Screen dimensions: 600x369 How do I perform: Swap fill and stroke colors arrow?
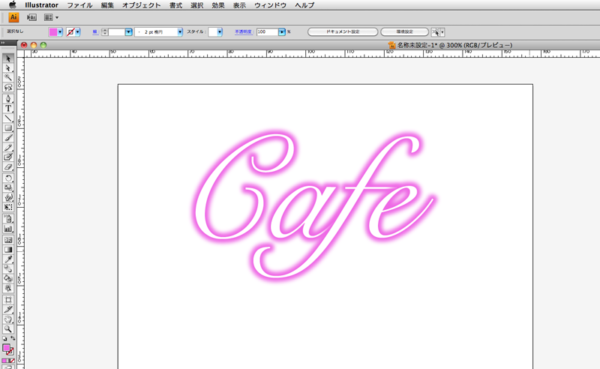point(13,338)
